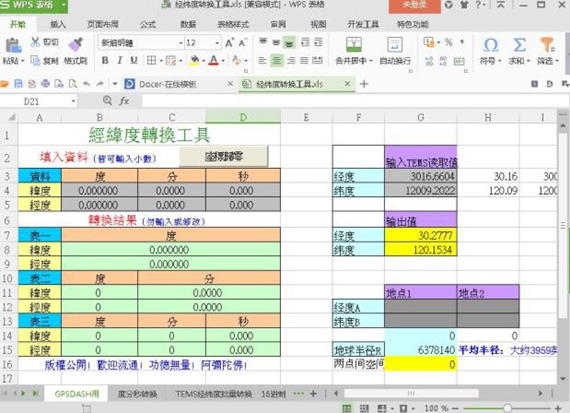Click the fill color bucket icon
Image resolution: width=570 pixels, height=413 pixels.
tap(194, 60)
